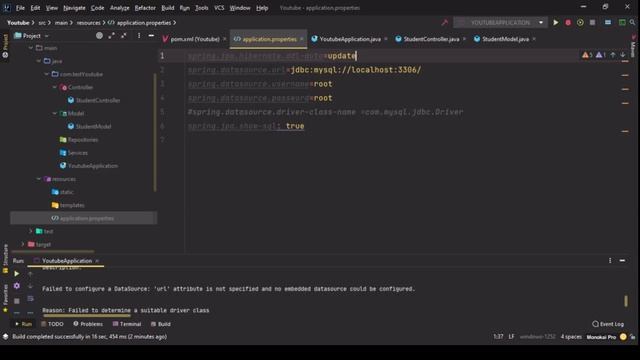640x360 pixels.
Task: Switch to StudentModel.java tab
Action: point(505,39)
